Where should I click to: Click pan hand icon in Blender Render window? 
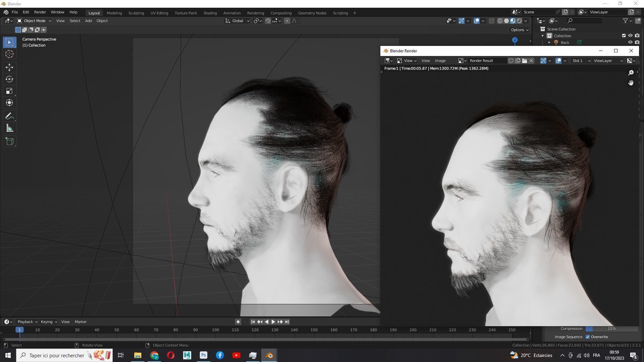(x=631, y=83)
